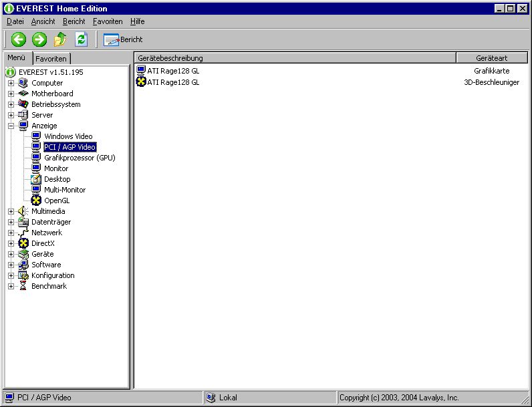Click the green Forward arrow button
Image resolution: width=532 pixels, height=407 pixels.
pos(39,39)
